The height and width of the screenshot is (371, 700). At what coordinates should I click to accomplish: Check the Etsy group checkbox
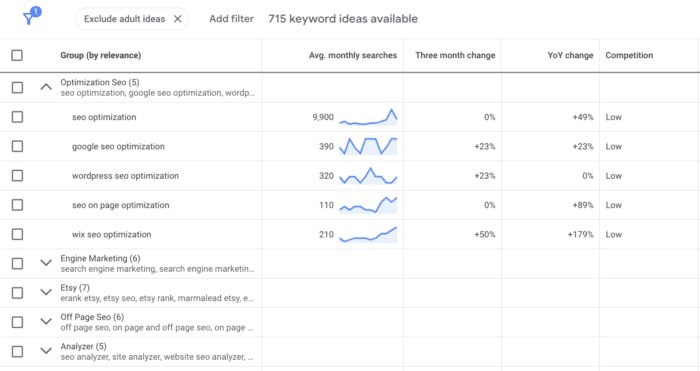coord(17,293)
